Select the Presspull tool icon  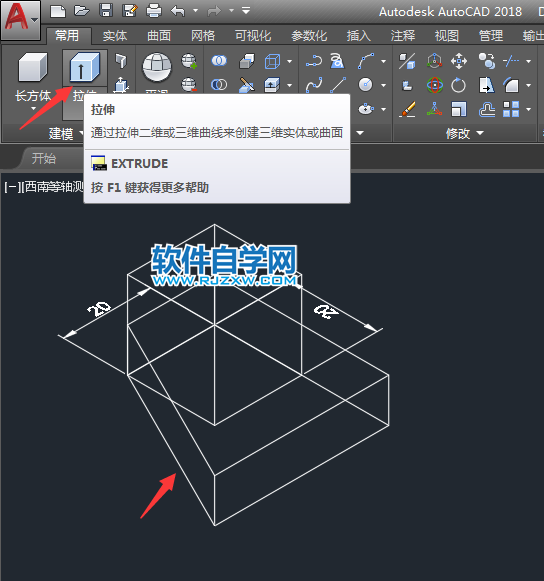pyautogui.click(x=121, y=85)
